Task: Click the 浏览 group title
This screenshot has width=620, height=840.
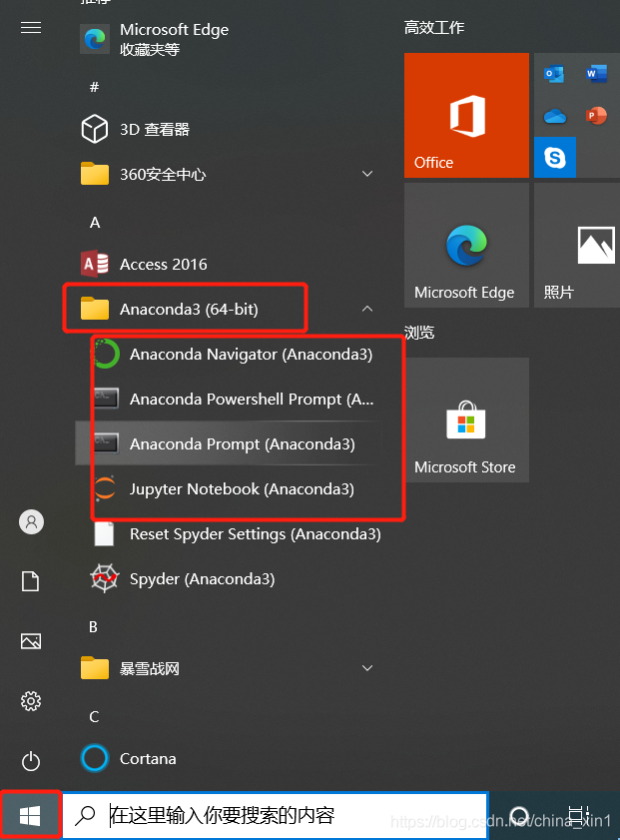Action: coord(419,333)
